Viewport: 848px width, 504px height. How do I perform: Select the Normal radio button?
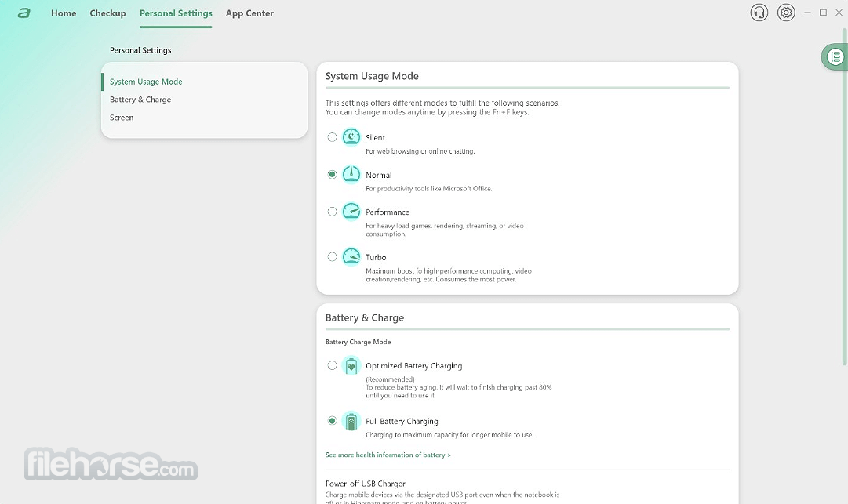pyautogui.click(x=332, y=175)
